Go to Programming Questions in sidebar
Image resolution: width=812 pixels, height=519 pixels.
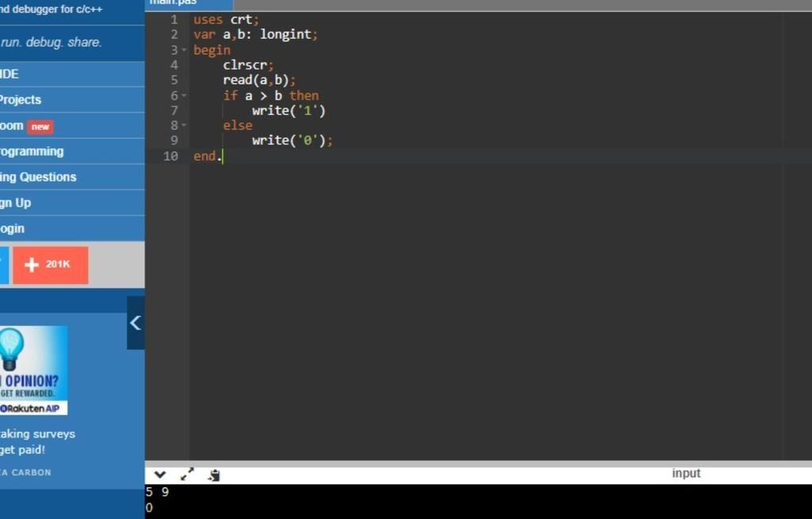(x=38, y=177)
